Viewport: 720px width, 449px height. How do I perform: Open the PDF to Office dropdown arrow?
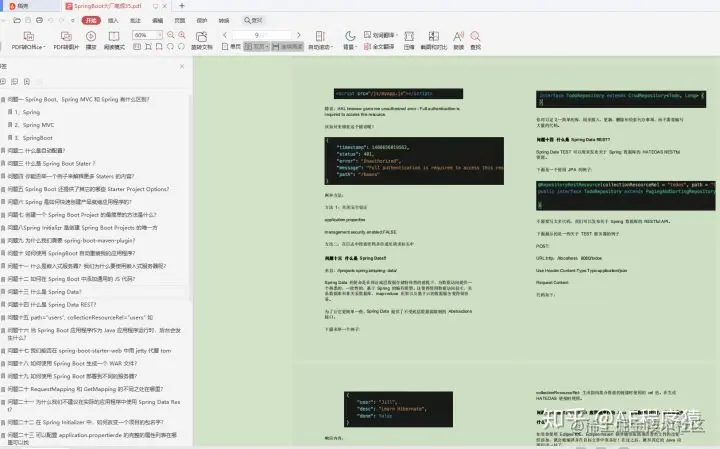[45, 47]
